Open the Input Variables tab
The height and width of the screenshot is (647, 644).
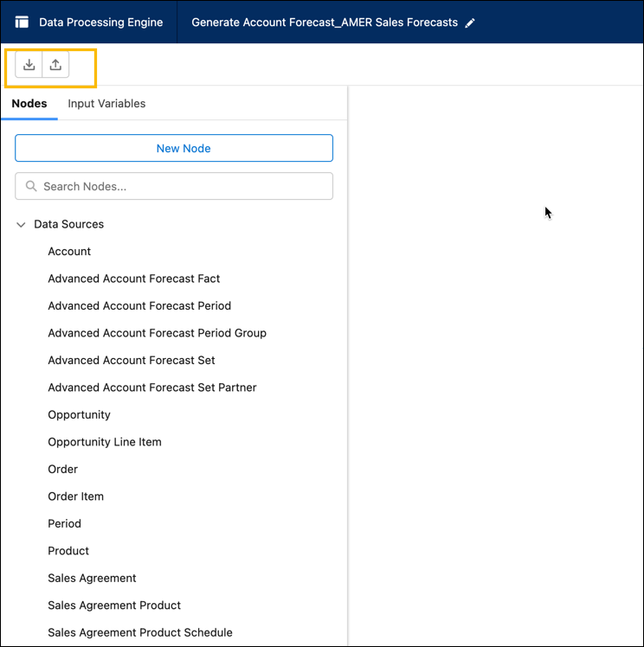pyautogui.click(x=106, y=103)
